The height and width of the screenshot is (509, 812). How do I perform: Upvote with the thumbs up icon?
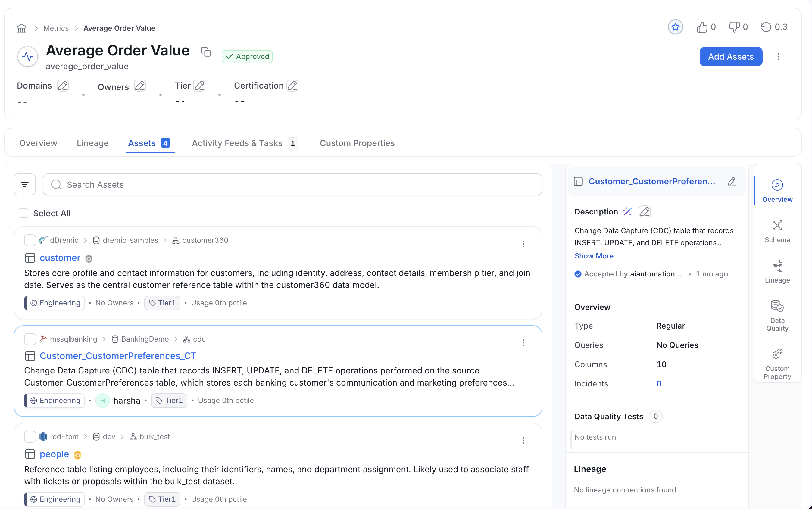click(x=702, y=27)
